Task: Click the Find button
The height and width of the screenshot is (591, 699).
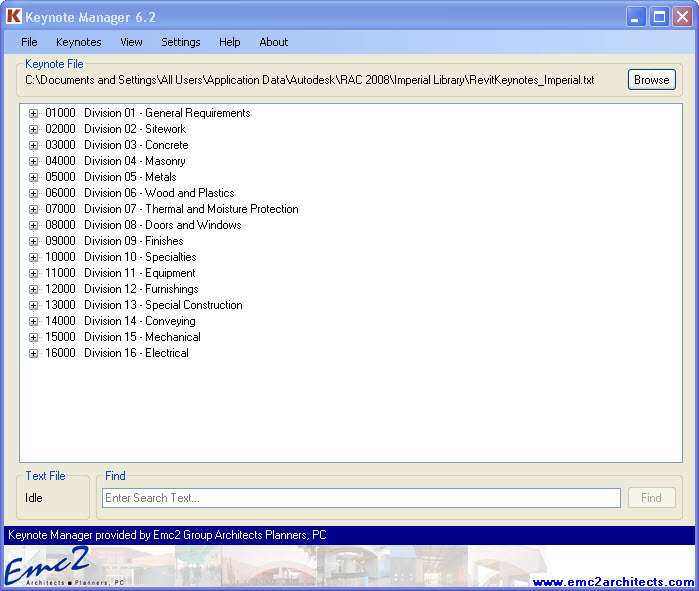Action: pos(651,498)
